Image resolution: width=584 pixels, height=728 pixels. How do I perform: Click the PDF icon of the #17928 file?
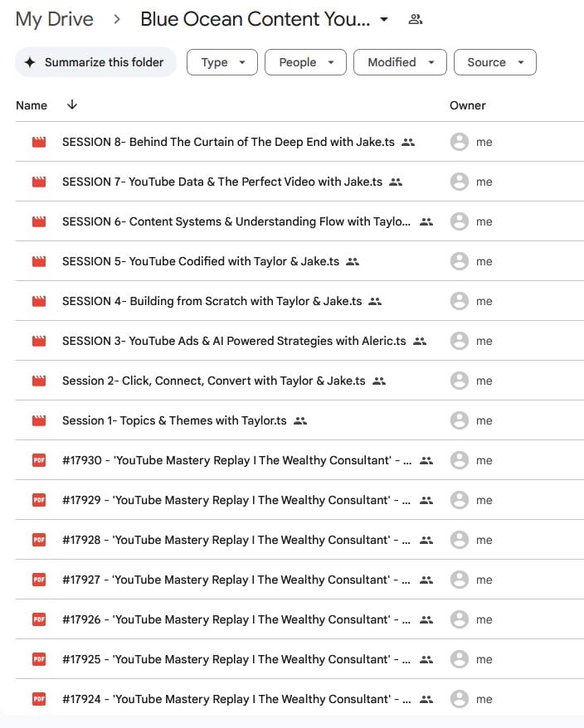[x=39, y=540]
